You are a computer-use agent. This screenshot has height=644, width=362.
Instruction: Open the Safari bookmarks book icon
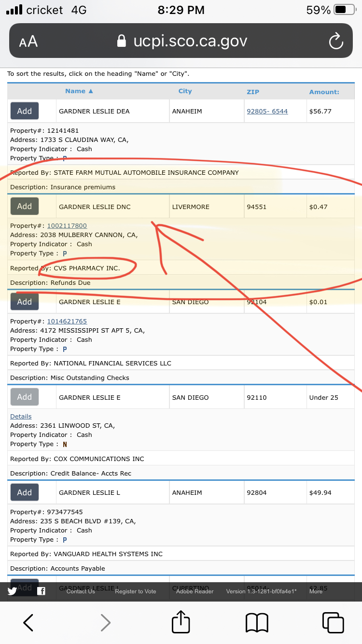point(257,623)
